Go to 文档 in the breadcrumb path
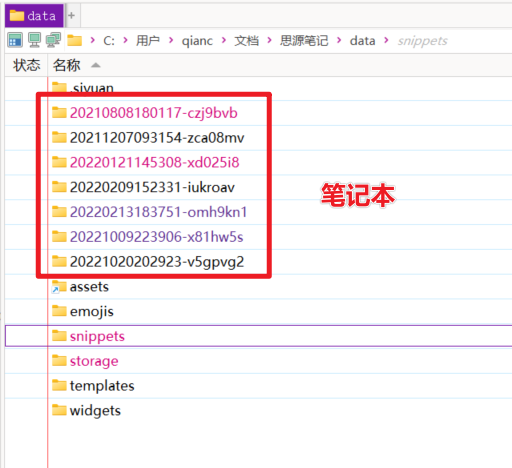 pos(246,41)
